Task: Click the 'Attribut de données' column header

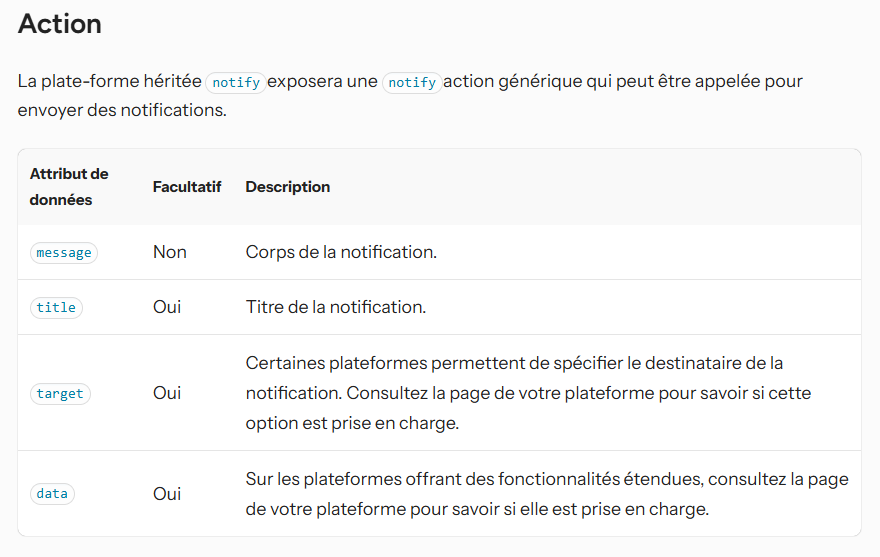Action: (69, 186)
